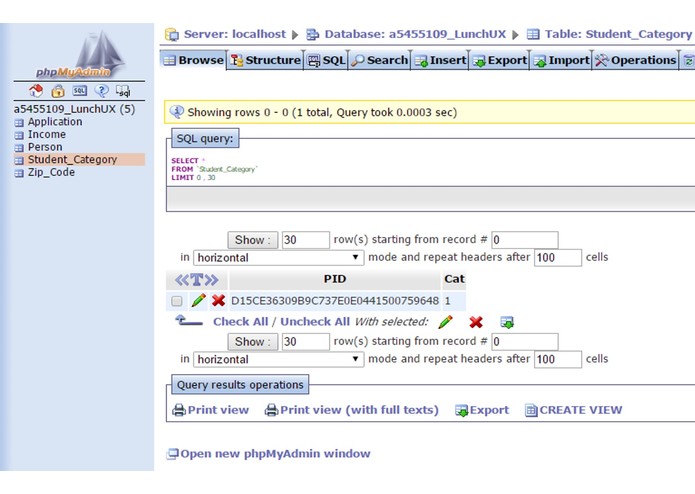Click the upper repeat headers field showing 100
This screenshot has height=494, width=695.
click(558, 257)
